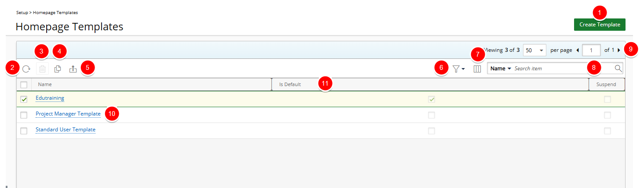
Task: Toggle Suspend checkbox for Edutraining
Action: 607,99
